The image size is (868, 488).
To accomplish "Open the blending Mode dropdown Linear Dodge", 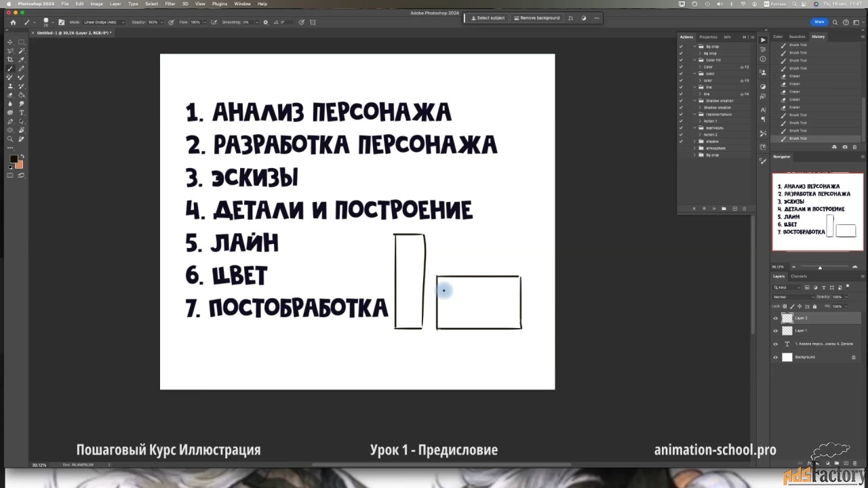I will pos(104,22).
